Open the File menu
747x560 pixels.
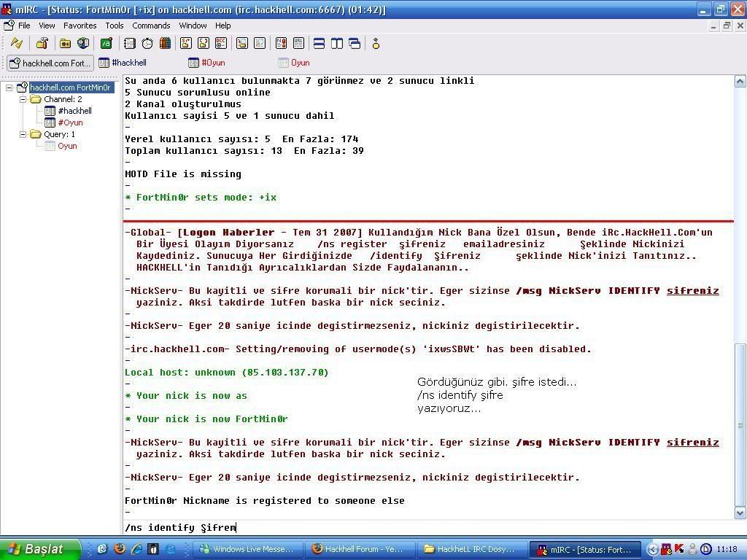[x=24, y=26]
